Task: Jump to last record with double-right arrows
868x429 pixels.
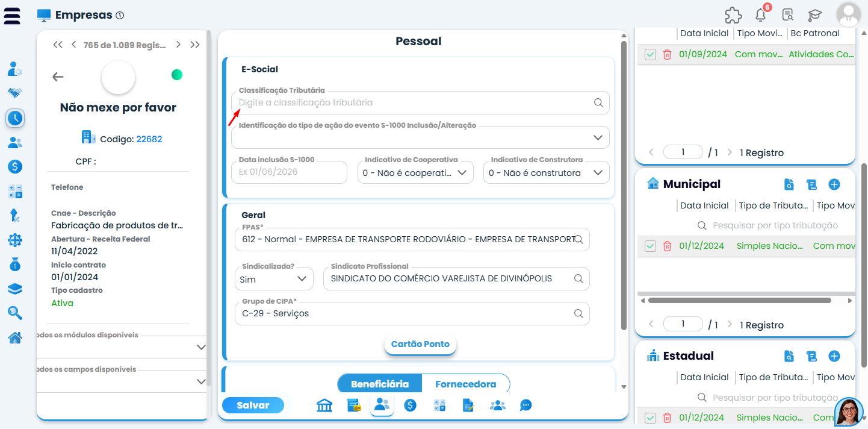Action: pyautogui.click(x=195, y=45)
